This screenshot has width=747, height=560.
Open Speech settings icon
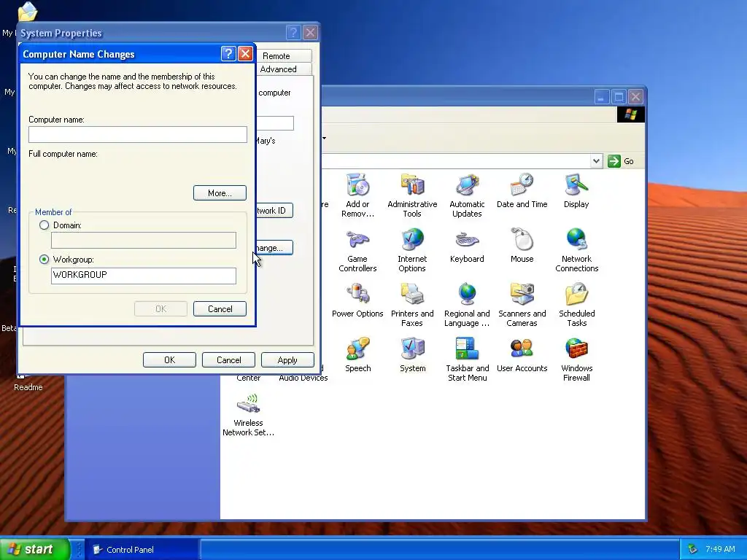click(x=357, y=355)
